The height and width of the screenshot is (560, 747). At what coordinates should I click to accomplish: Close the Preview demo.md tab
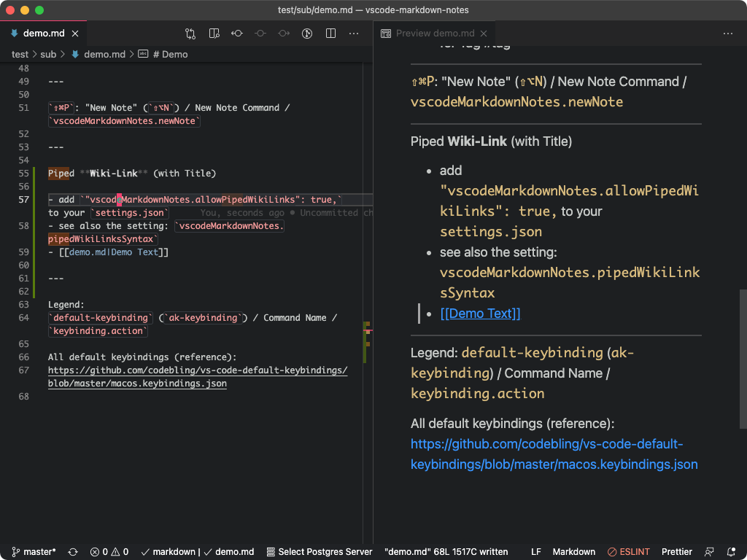coord(485,34)
